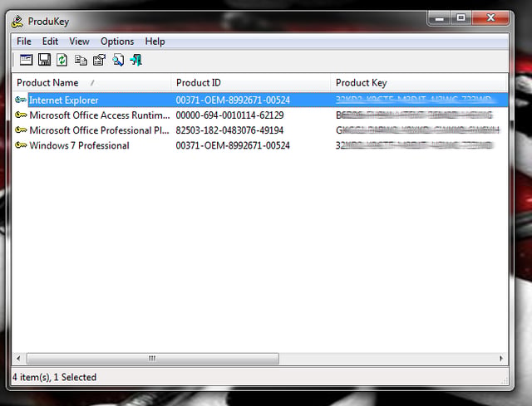Sort by the Product Key column header
Image resolution: width=532 pixels, height=406 pixels.
pyautogui.click(x=419, y=83)
